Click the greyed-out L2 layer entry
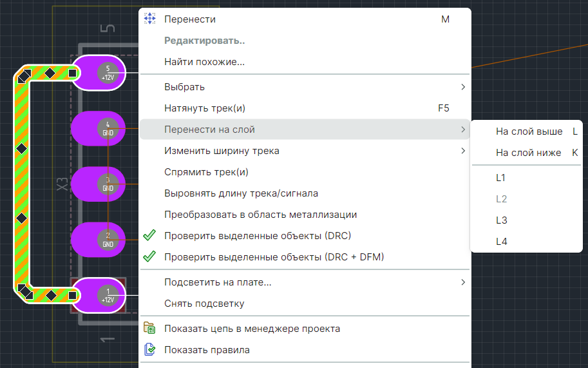The image size is (588, 368). coord(526,199)
